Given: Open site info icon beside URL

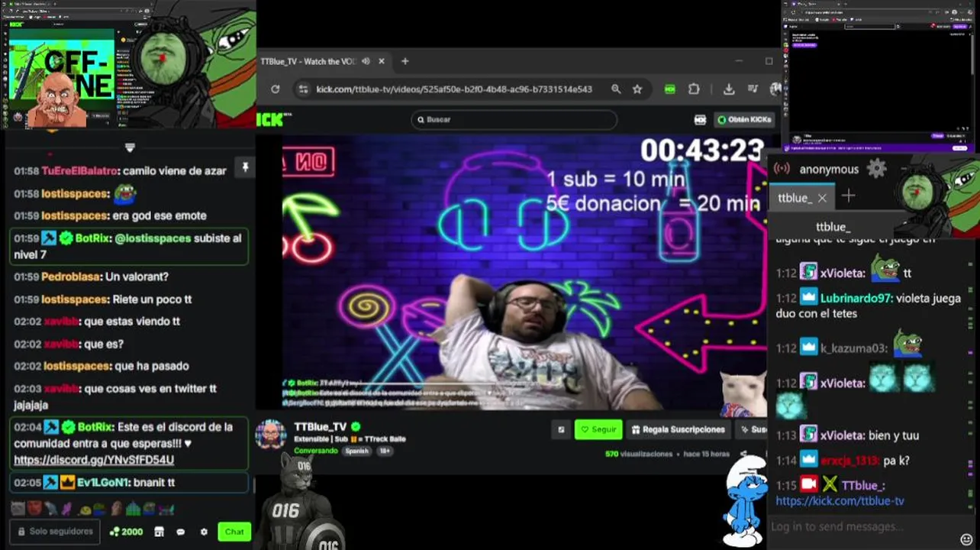Looking at the screenshot, I should pyautogui.click(x=303, y=89).
